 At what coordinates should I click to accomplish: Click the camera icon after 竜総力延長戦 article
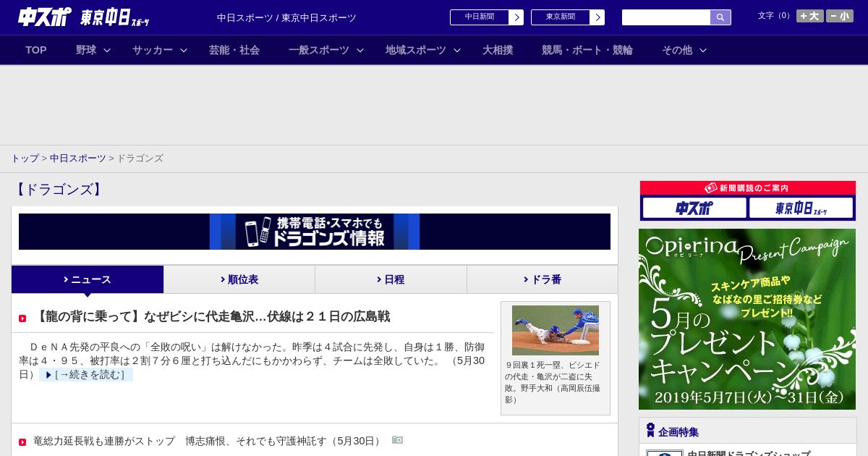(x=397, y=440)
